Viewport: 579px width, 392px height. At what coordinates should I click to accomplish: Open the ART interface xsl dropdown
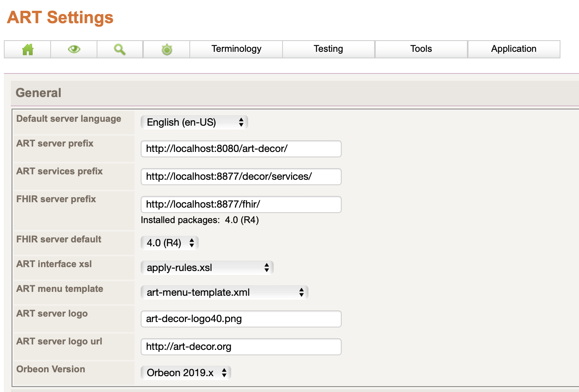207,268
